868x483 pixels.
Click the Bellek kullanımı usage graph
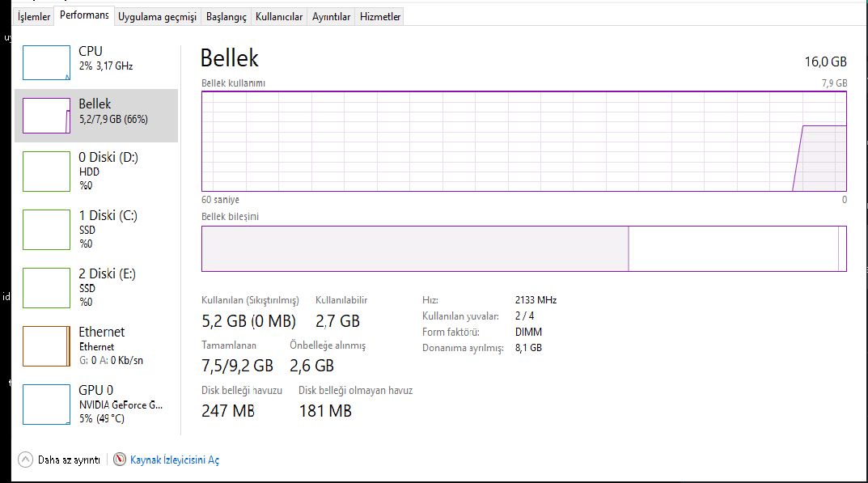pos(523,142)
